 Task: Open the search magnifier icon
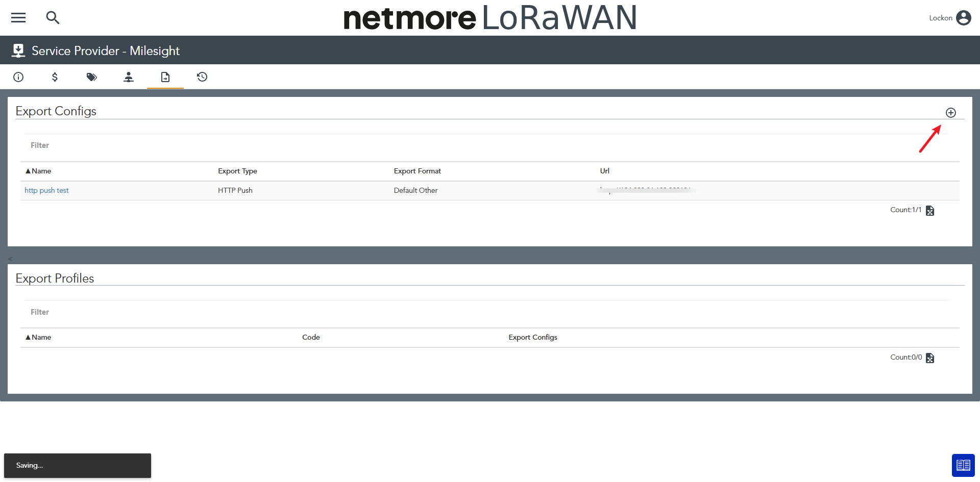53,18
